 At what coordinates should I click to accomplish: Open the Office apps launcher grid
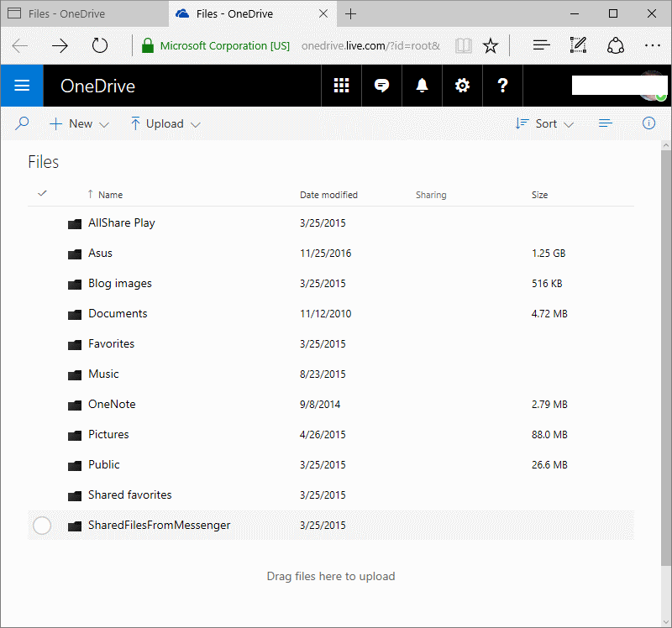point(341,85)
